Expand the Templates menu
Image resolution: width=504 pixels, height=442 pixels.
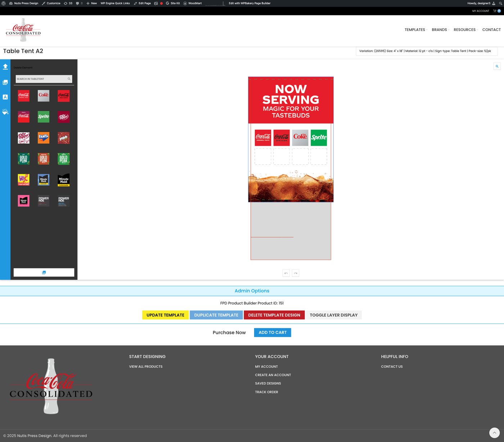[x=415, y=30]
